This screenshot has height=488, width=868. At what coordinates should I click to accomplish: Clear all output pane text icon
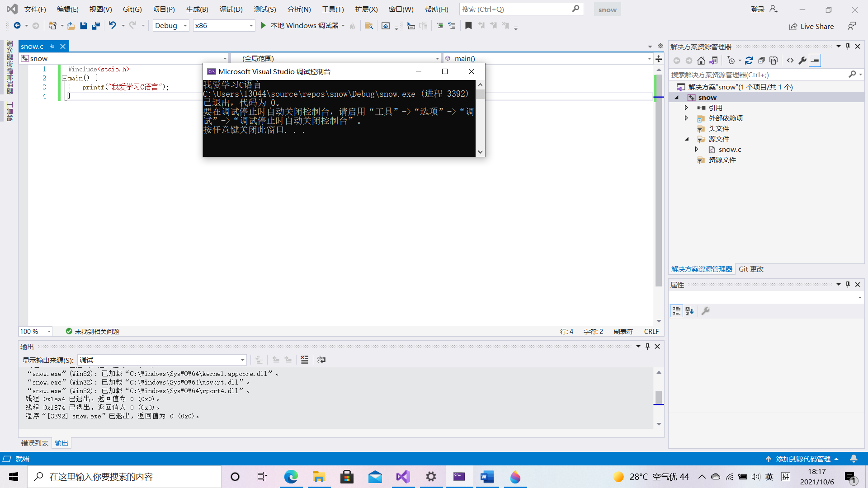(x=304, y=360)
